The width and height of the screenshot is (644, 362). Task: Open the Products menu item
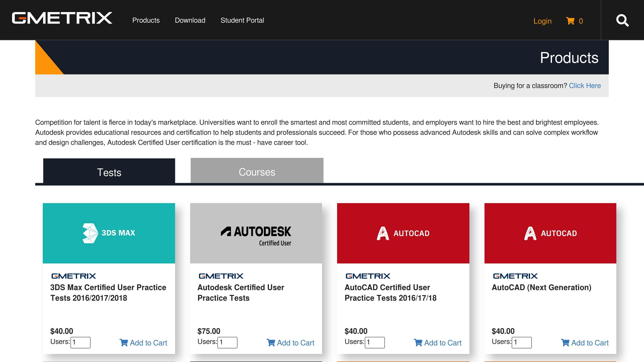point(146,20)
